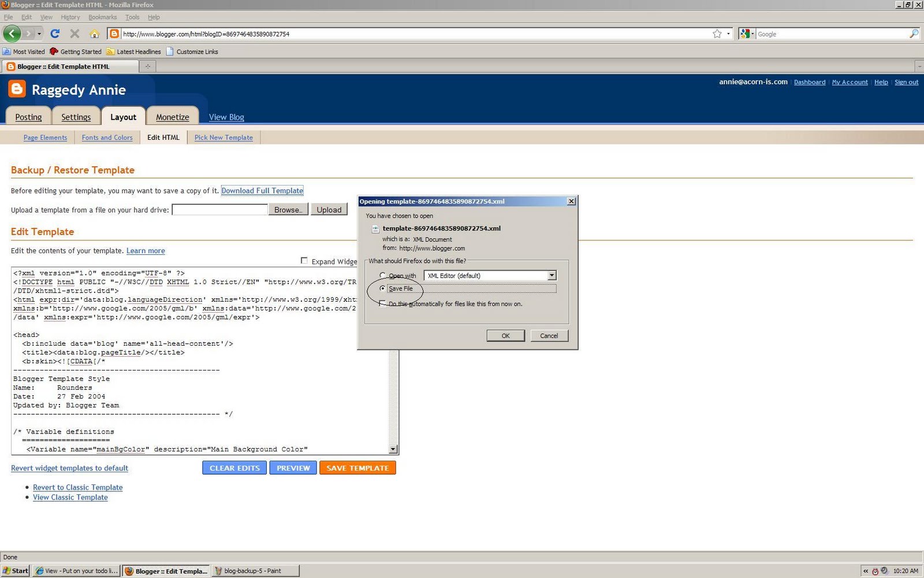
Task: Click the Google search engine icon
Action: pyautogui.click(x=745, y=34)
